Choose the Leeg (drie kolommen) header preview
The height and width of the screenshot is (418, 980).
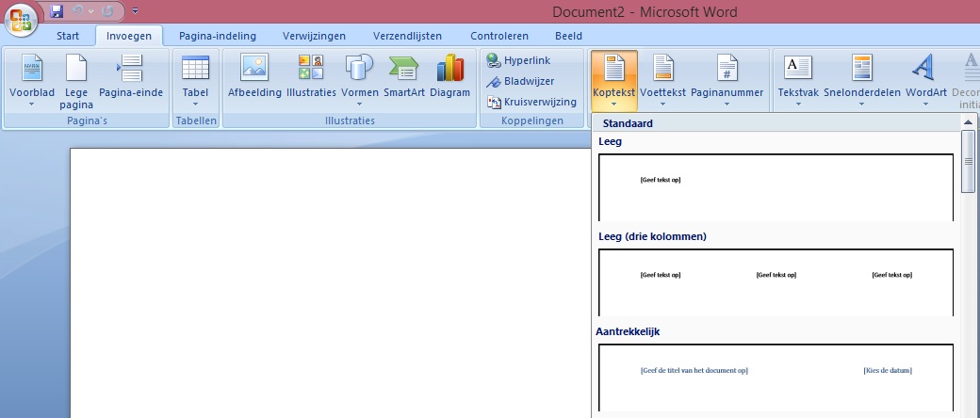(776, 282)
